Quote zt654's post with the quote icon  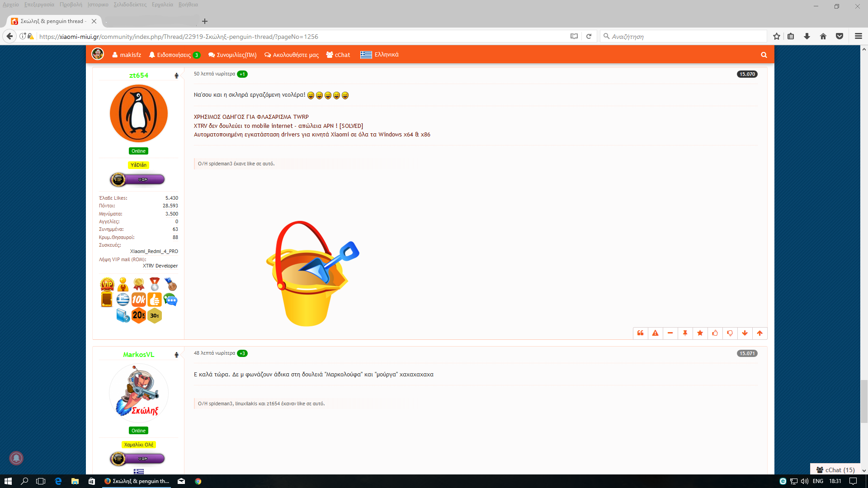[640, 333]
